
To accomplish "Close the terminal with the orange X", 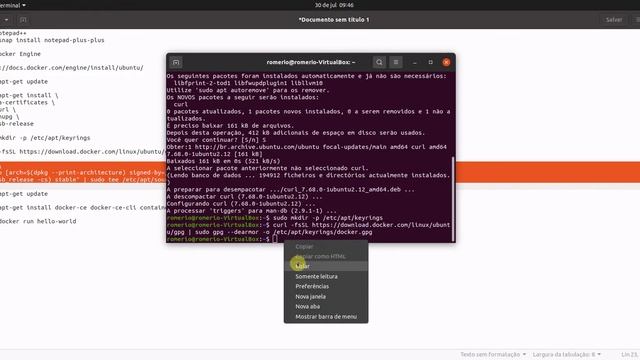I will (446, 62).
